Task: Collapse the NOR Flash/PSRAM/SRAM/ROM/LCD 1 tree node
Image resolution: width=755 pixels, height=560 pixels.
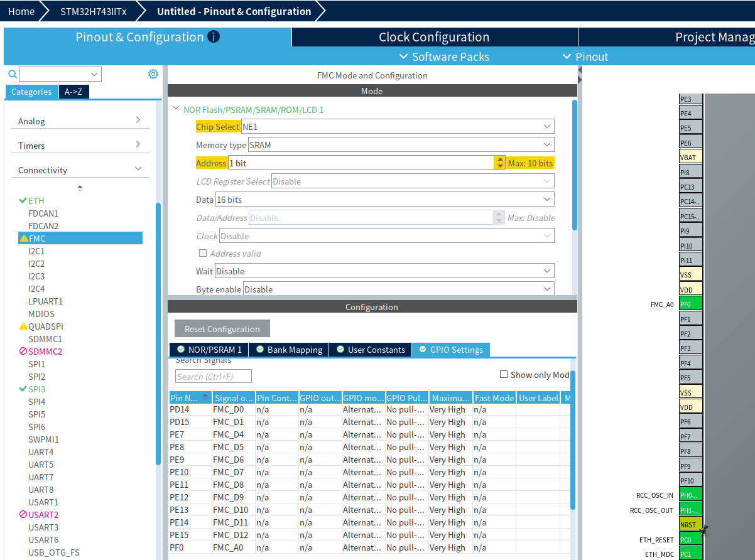Action: [177, 109]
